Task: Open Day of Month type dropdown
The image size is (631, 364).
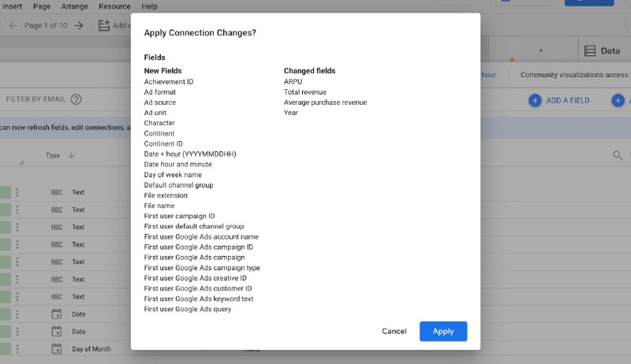Action: point(91,349)
